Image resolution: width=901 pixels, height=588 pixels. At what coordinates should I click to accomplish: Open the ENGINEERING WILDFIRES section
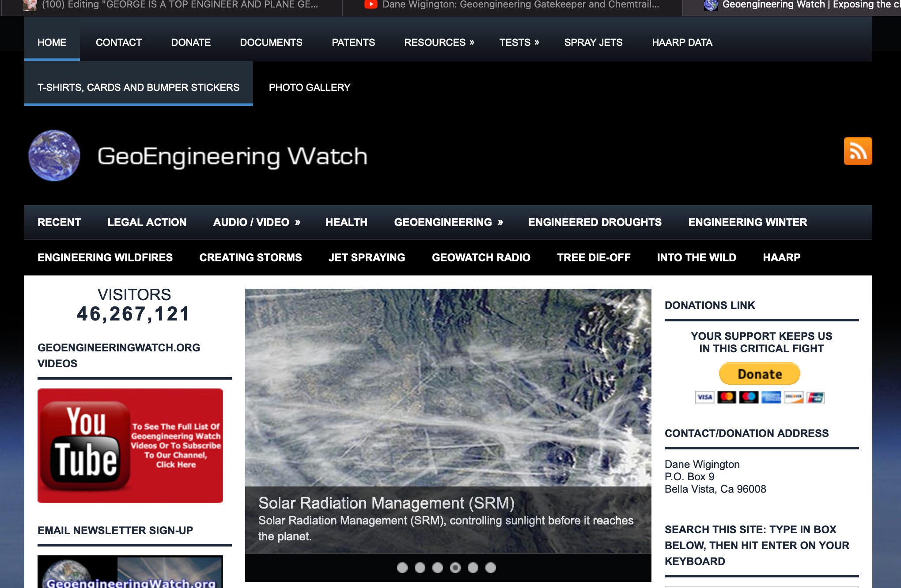pos(105,257)
